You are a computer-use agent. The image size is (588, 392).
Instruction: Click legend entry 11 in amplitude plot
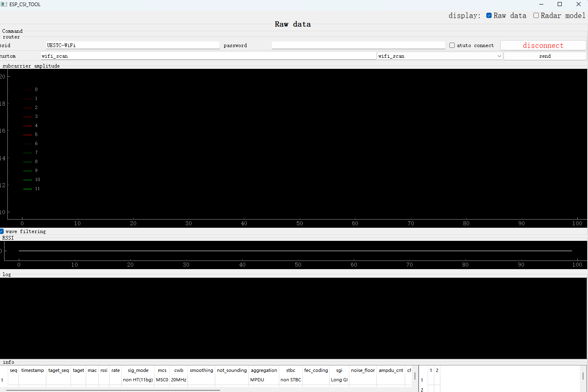32,188
